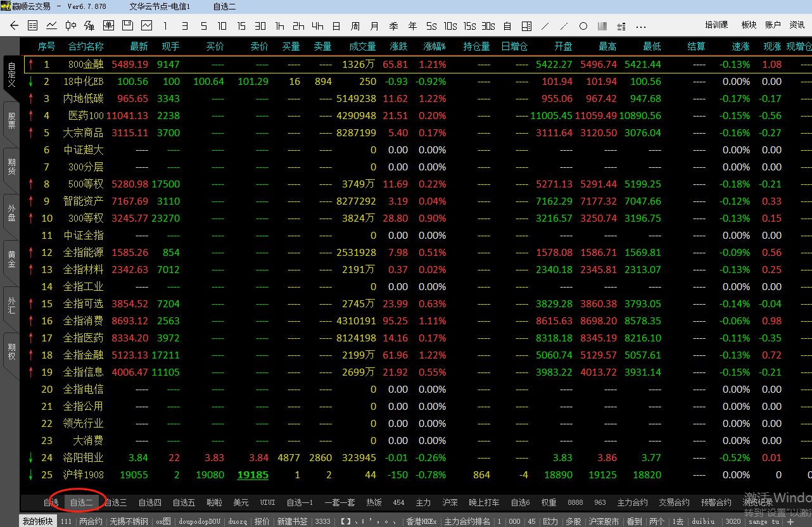The width and height of the screenshot is (812, 527).
Task: Switch to the 外盘 side tab
Action: [x=11, y=213]
